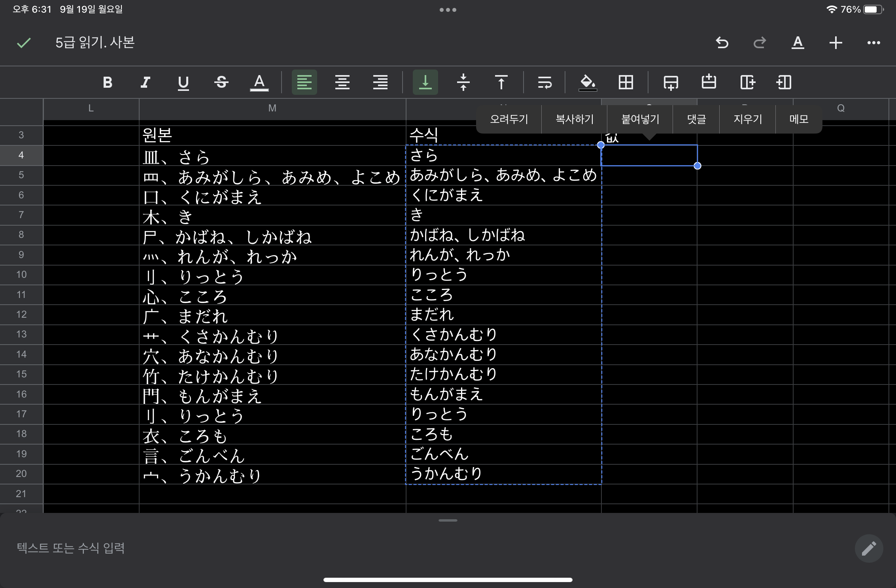
Task: Select 붙여넣기 paste option
Action: [640, 119]
